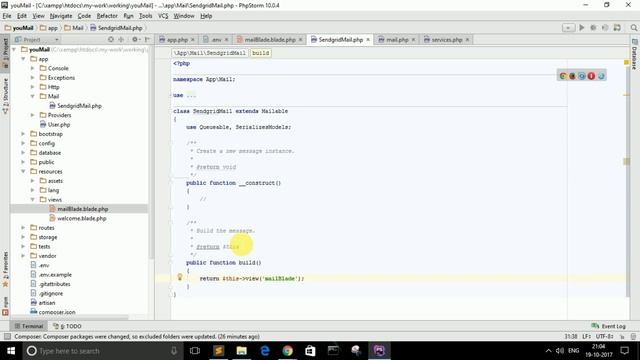
Task: Expand the folded use imports
Action: (x=191, y=95)
